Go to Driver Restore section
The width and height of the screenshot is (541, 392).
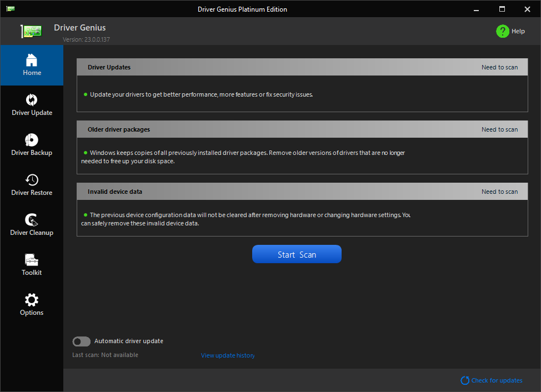[x=32, y=185]
